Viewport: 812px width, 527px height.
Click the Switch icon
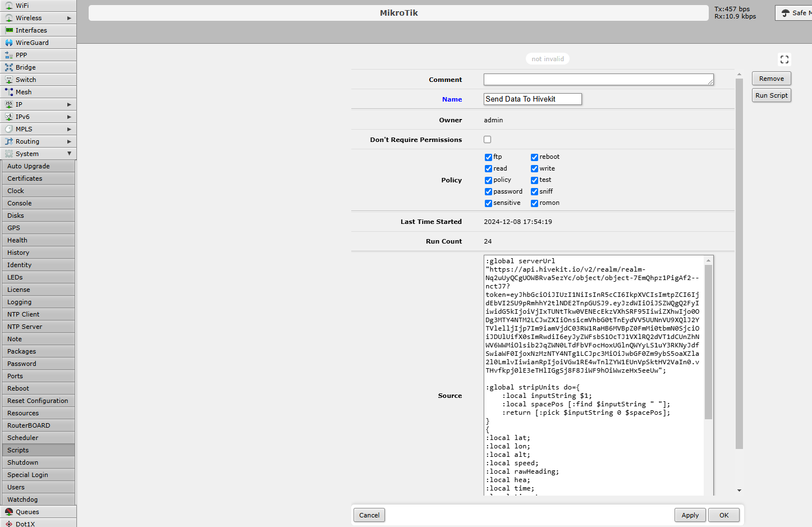9,80
